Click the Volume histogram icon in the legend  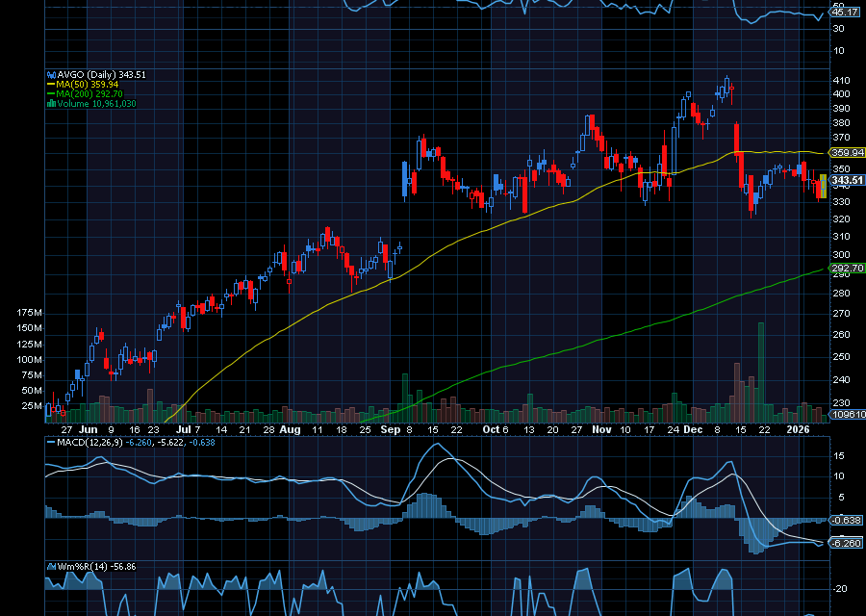point(51,102)
